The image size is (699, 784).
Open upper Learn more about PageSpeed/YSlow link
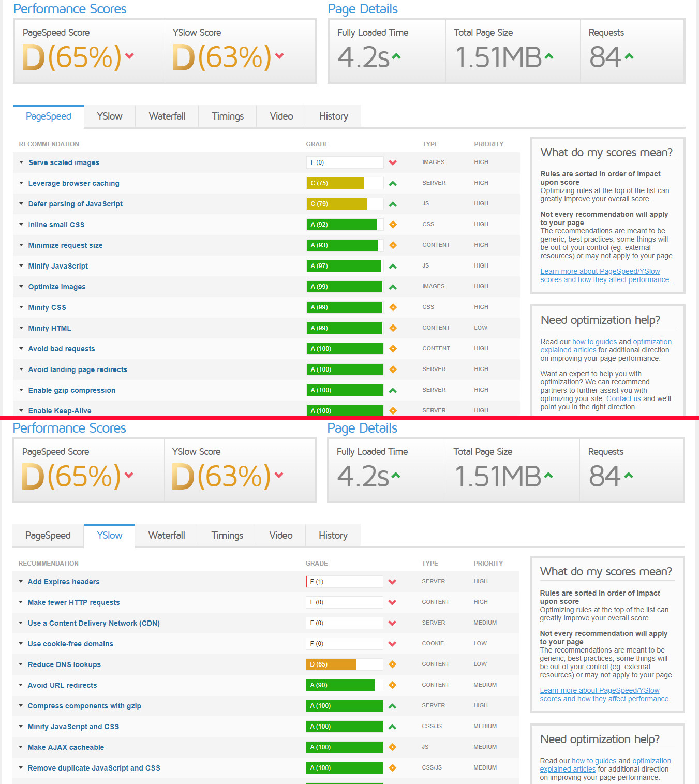coord(605,275)
